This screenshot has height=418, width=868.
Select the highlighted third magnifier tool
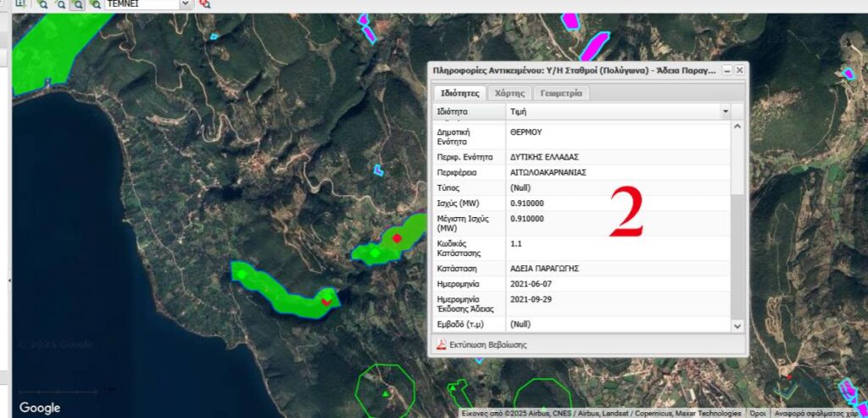[x=77, y=3]
